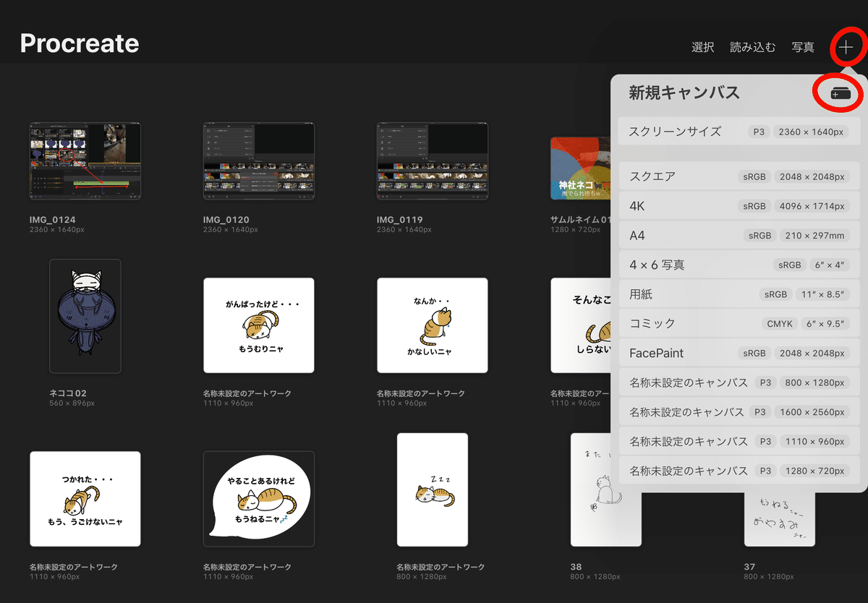Choose the 4K canvas preset
This screenshot has width=868, height=603.
pyautogui.click(x=739, y=206)
